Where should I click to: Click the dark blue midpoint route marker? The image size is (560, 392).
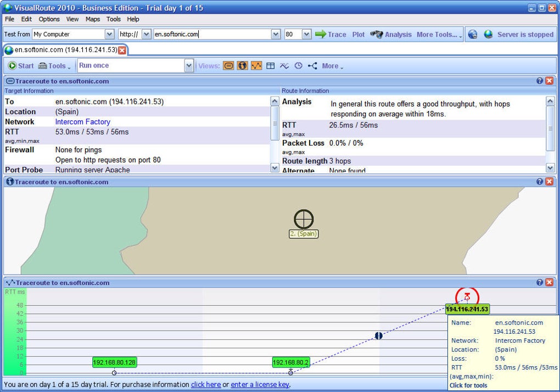[379, 335]
